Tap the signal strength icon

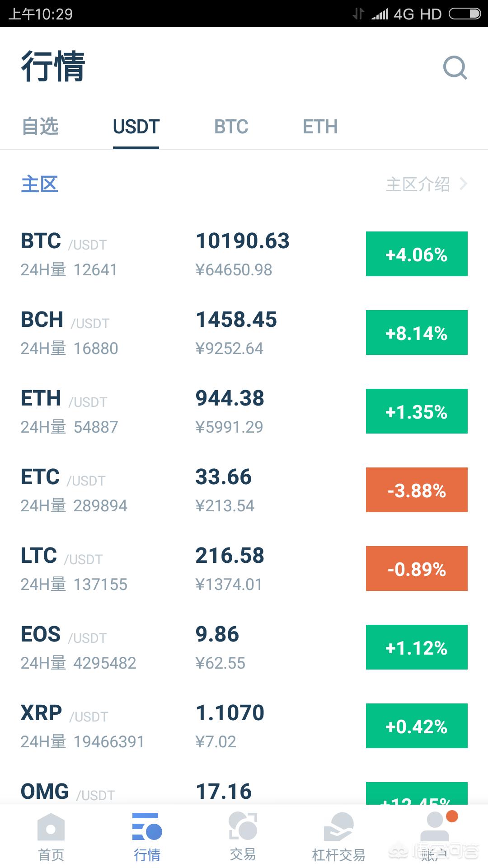point(380,14)
